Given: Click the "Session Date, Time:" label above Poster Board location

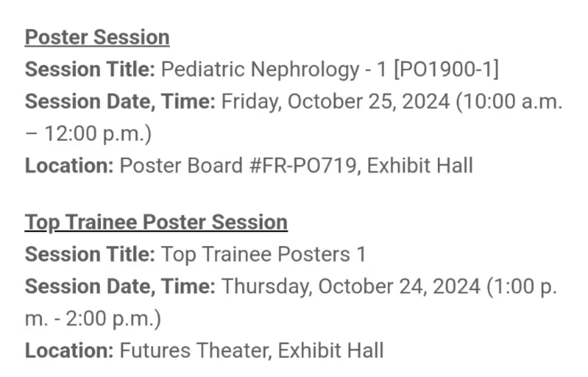Looking at the screenshot, I should tap(120, 102).
